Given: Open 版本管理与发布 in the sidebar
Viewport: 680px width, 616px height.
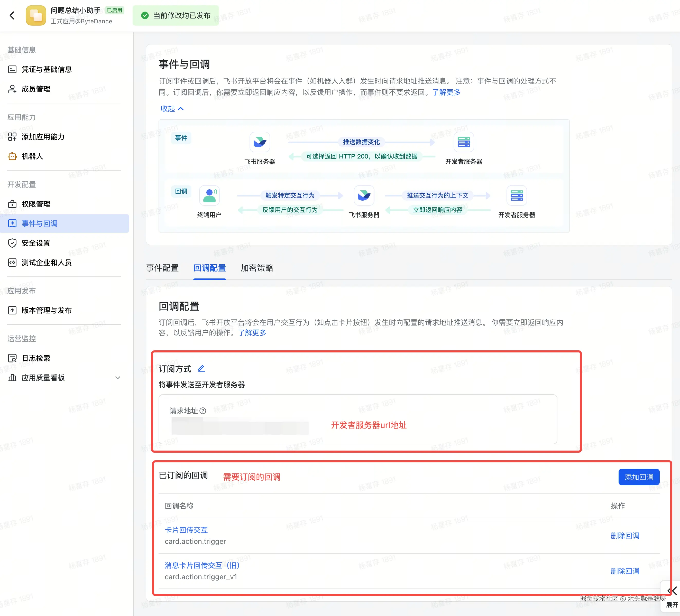Looking at the screenshot, I should click(x=47, y=310).
